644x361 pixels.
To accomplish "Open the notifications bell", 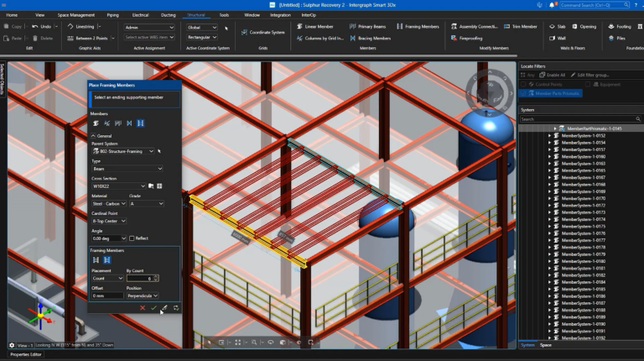I will point(552,5).
